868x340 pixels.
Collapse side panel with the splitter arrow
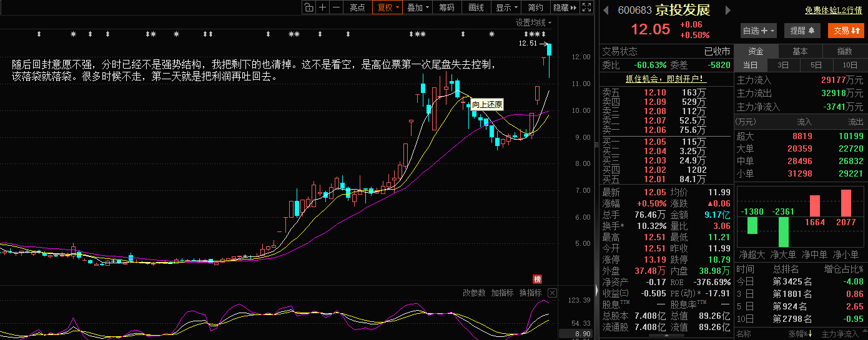coord(596,291)
